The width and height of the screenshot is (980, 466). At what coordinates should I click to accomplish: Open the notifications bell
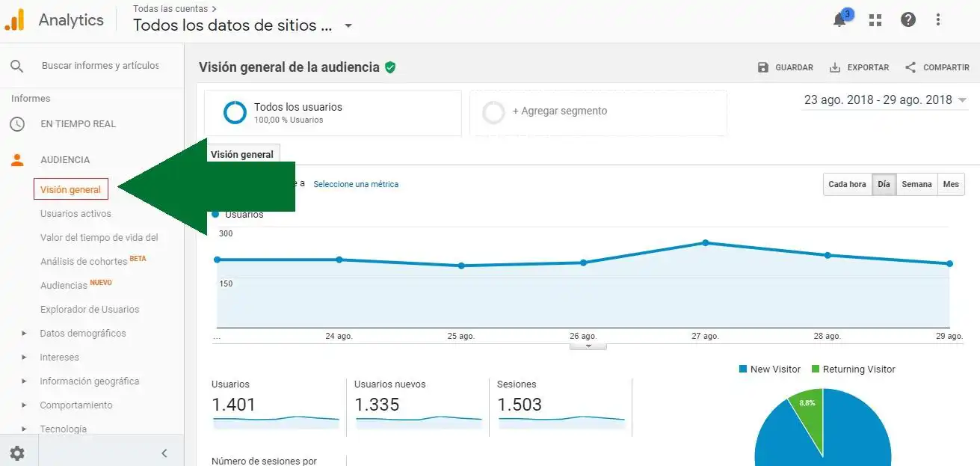(x=838, y=19)
